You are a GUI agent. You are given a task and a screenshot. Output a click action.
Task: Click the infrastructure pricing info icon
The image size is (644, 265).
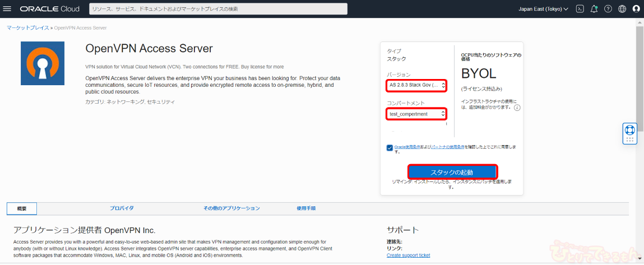[x=517, y=108]
